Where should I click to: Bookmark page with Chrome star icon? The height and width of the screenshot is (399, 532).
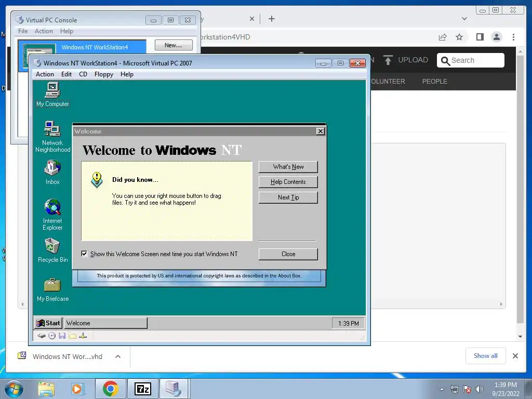(x=459, y=37)
